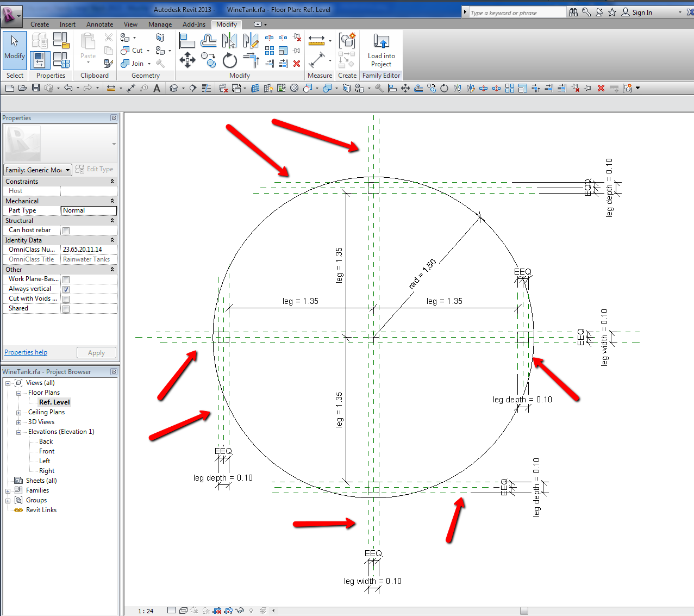This screenshot has height=616, width=694.
Task: Choose Mirror - Pick Axis tool
Action: pos(229,41)
